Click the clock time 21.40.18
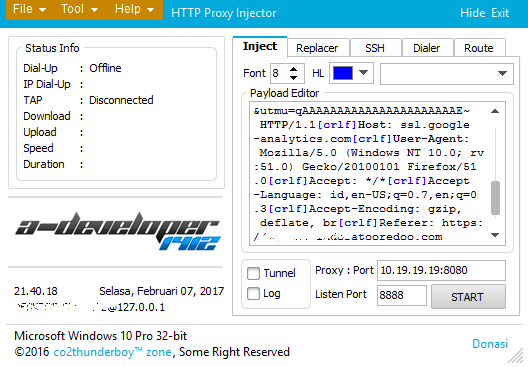Viewport: 528px width, 367px height. [36, 291]
